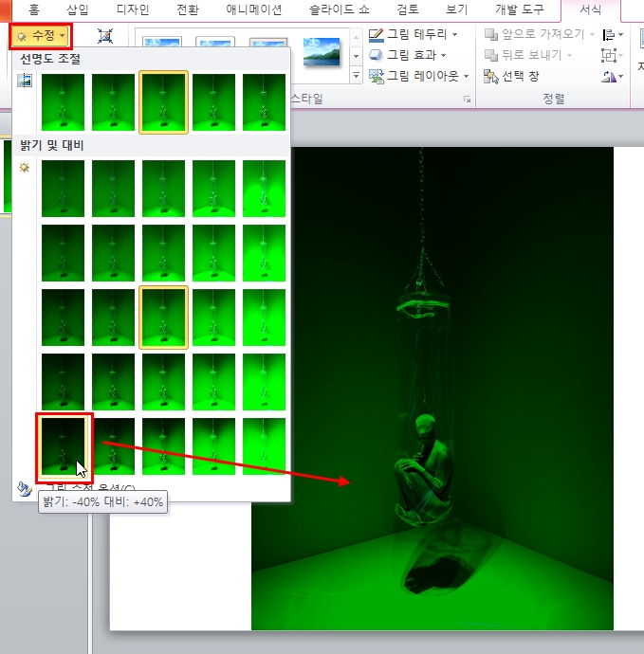Open the 슬라이드 쇼 tab
Viewport: 644px width, 654px height.
pyautogui.click(x=340, y=9)
